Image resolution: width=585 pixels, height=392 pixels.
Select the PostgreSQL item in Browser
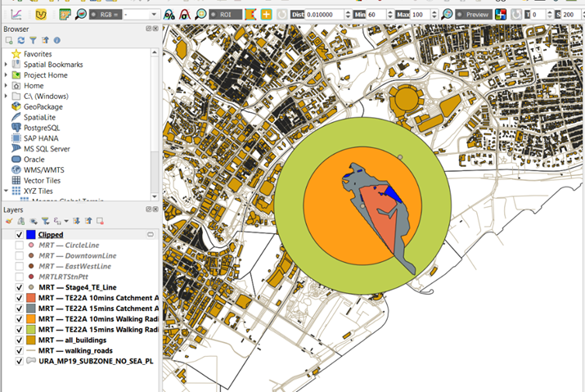tap(41, 128)
